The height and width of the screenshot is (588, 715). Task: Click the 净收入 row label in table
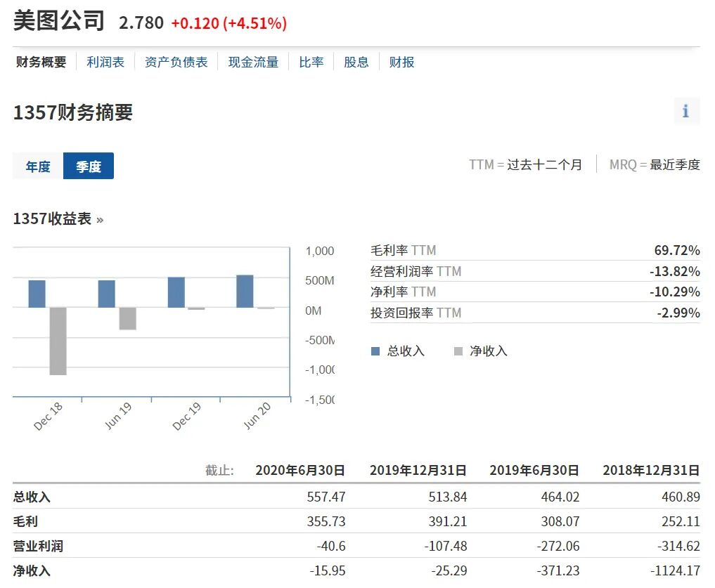32,570
